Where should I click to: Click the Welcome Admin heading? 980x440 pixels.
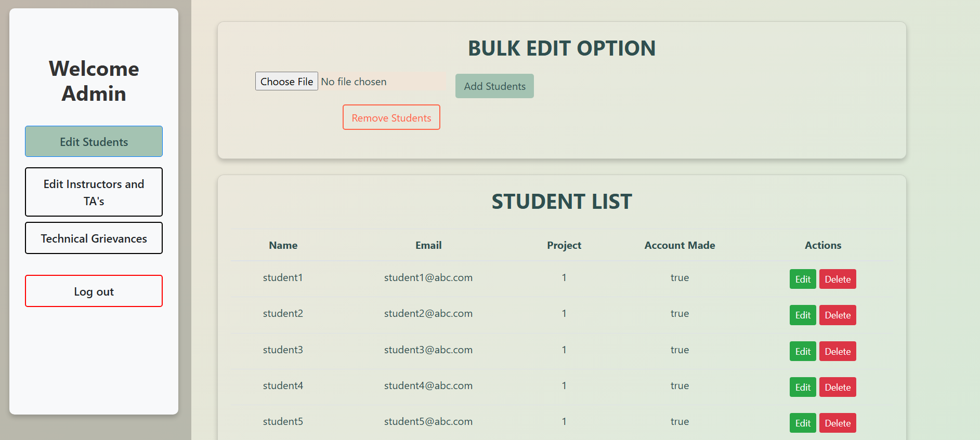94,81
